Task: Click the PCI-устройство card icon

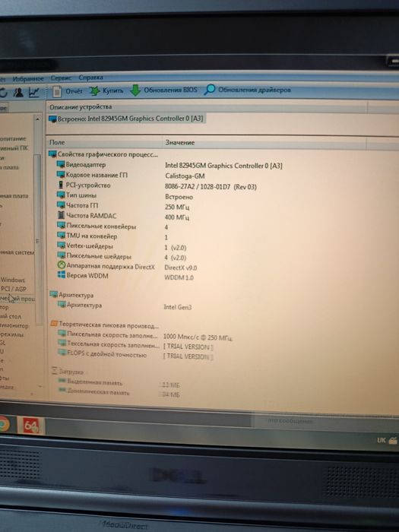Action: coord(61,185)
